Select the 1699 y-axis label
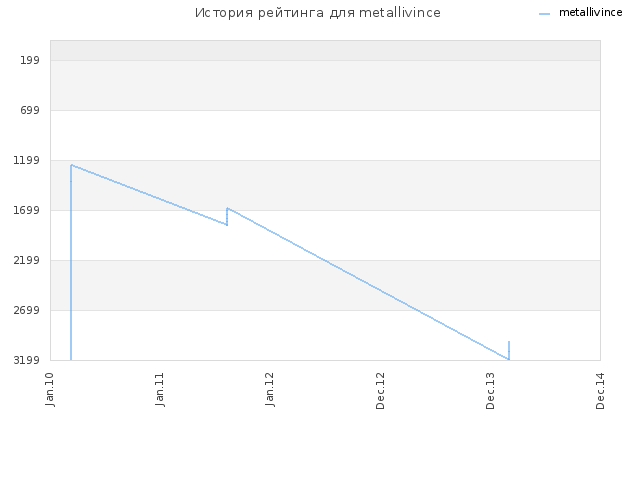This screenshot has width=640, height=480. pyautogui.click(x=27, y=210)
